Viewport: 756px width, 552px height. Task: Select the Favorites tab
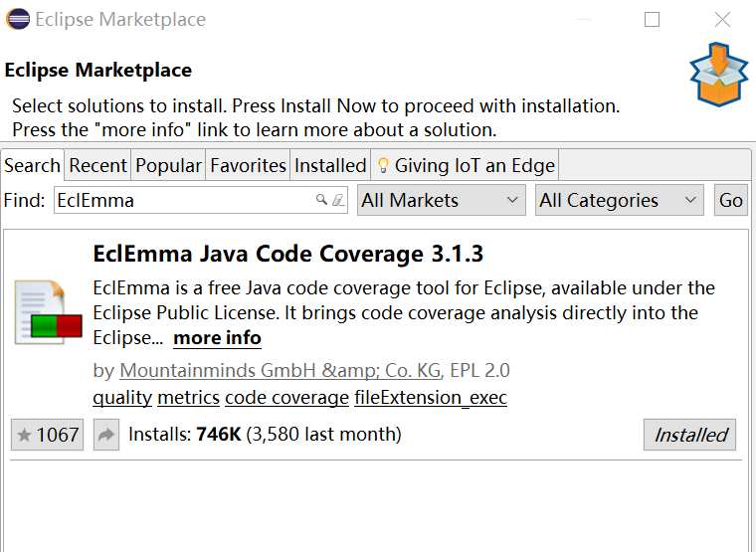point(248,165)
